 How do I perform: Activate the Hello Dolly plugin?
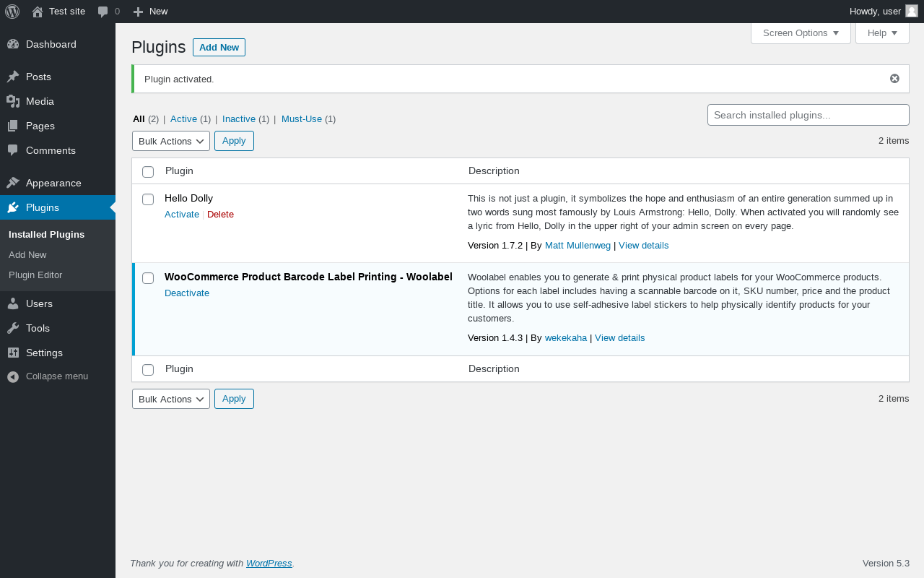coord(182,215)
